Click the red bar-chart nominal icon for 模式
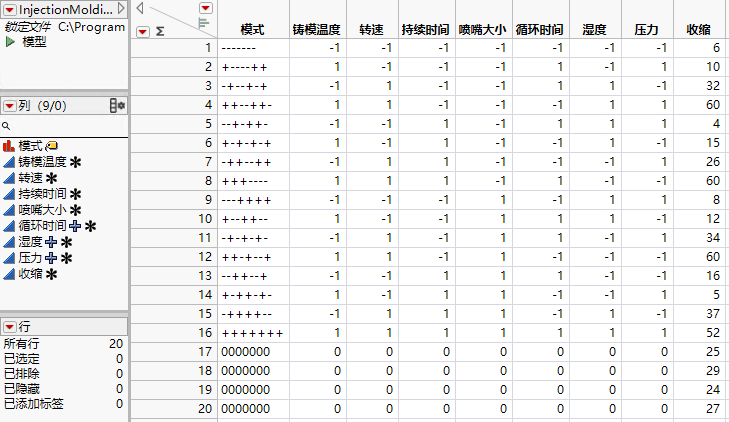The width and height of the screenshot is (729, 422). [x=8, y=146]
